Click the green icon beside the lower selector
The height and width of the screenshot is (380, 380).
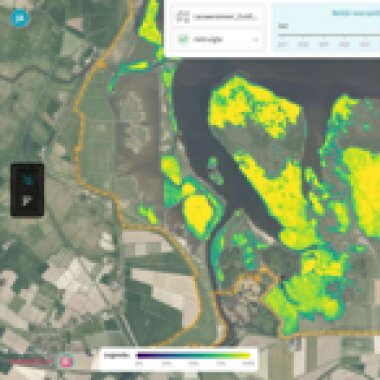point(183,40)
